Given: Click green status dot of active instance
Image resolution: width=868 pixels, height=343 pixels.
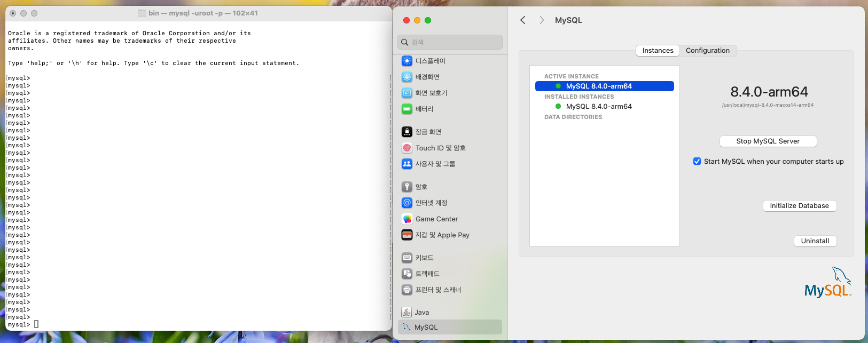Looking at the screenshot, I should click(558, 86).
